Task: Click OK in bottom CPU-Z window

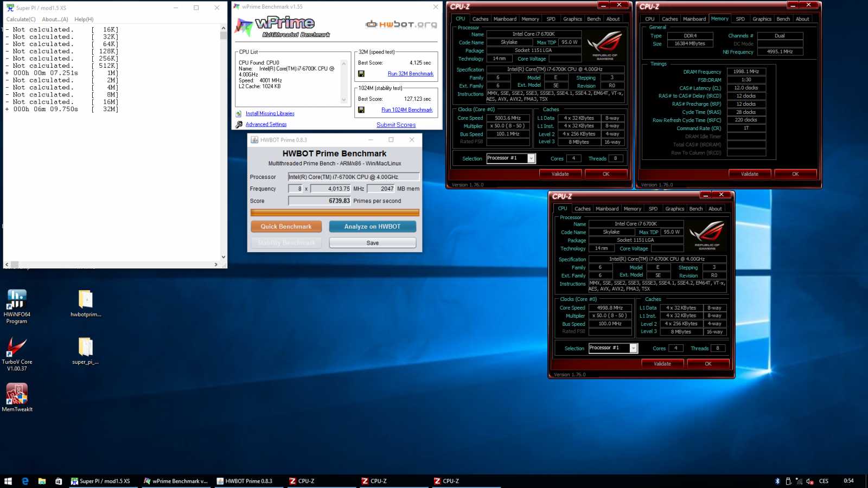Action: 707,364
